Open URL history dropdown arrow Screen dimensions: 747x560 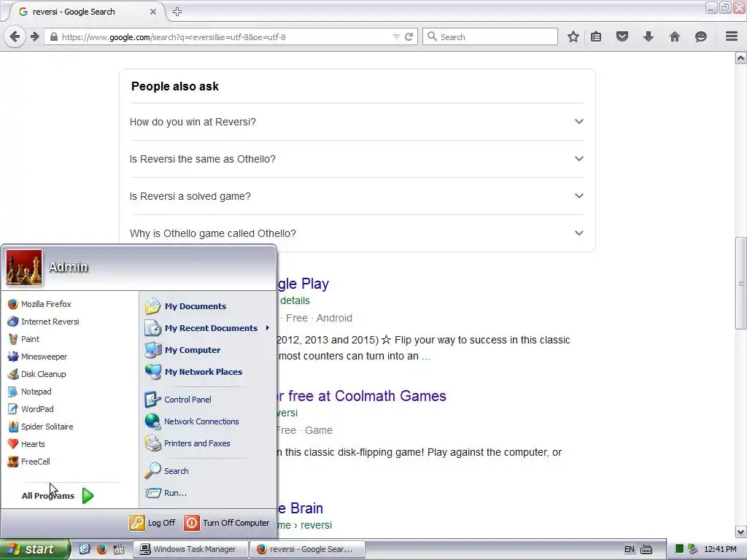point(396,36)
